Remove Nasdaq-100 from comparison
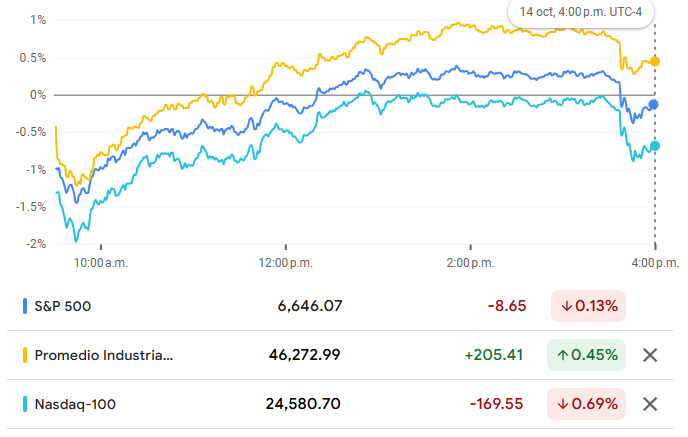688x437 pixels. tap(650, 404)
